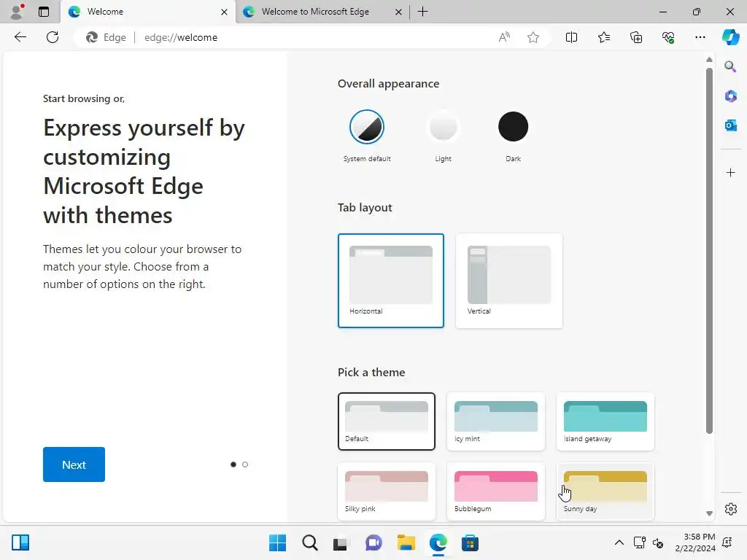The width and height of the screenshot is (747, 560).
Task: Toggle the split screen icon
Action: (x=571, y=37)
